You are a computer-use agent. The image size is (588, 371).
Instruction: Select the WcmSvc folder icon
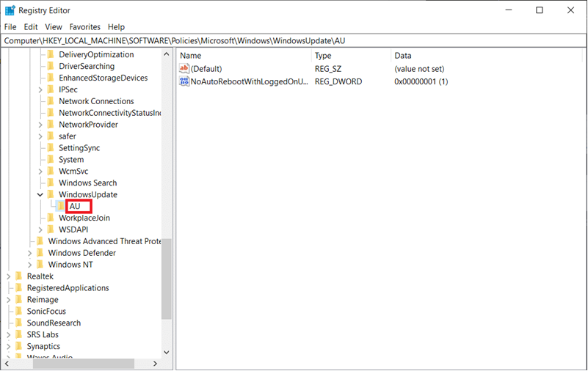click(51, 171)
